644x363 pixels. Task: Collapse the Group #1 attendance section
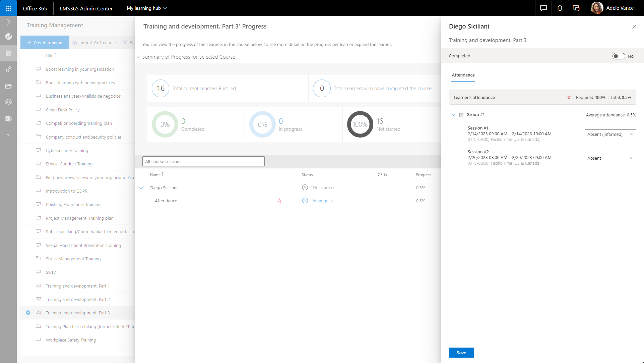[x=453, y=115]
